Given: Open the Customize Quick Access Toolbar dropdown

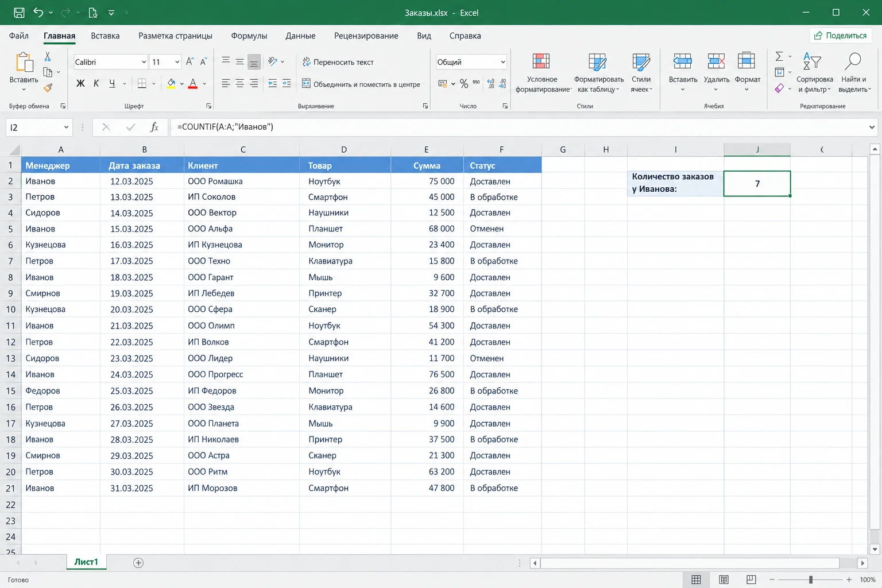Looking at the screenshot, I should pos(111,13).
